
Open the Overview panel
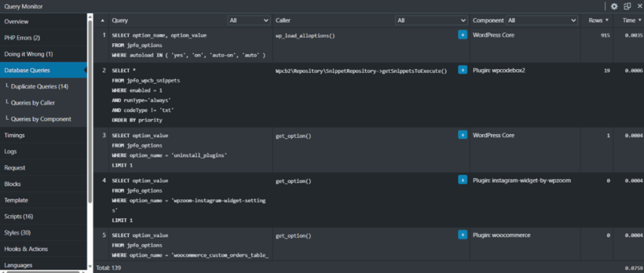pyautogui.click(x=43, y=22)
